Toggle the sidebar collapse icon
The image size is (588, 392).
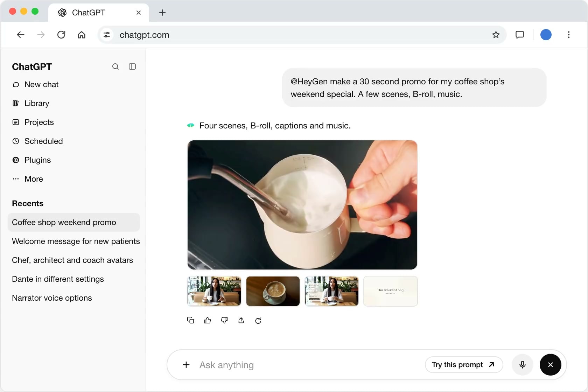tap(132, 66)
